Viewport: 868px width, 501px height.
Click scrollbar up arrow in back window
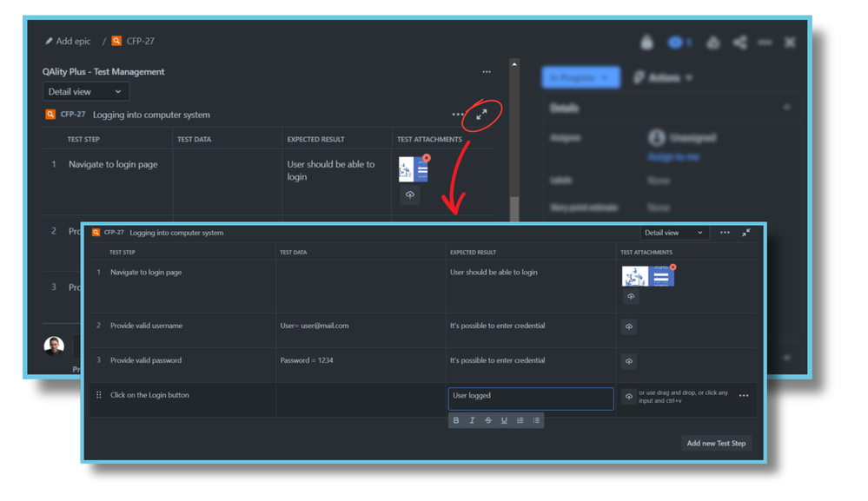pyautogui.click(x=514, y=64)
